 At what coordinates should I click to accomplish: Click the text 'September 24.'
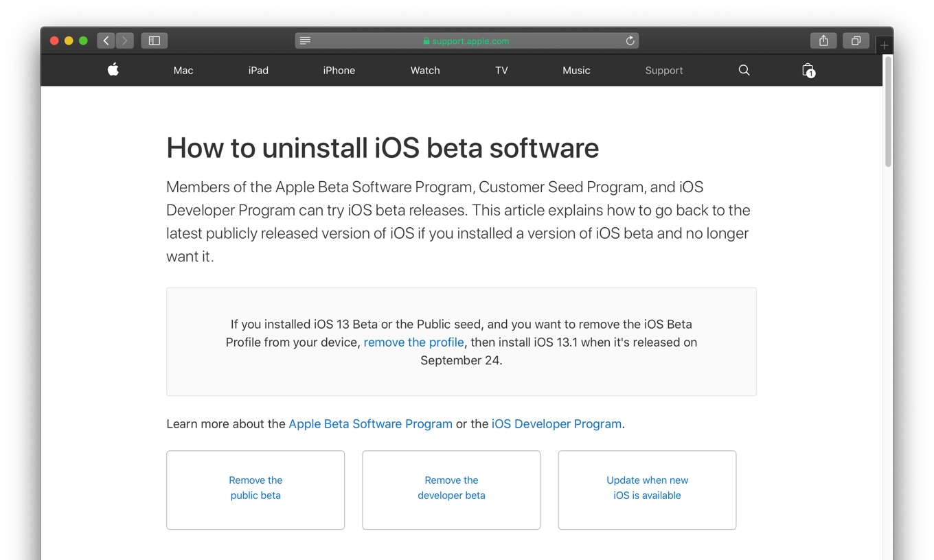(x=462, y=360)
